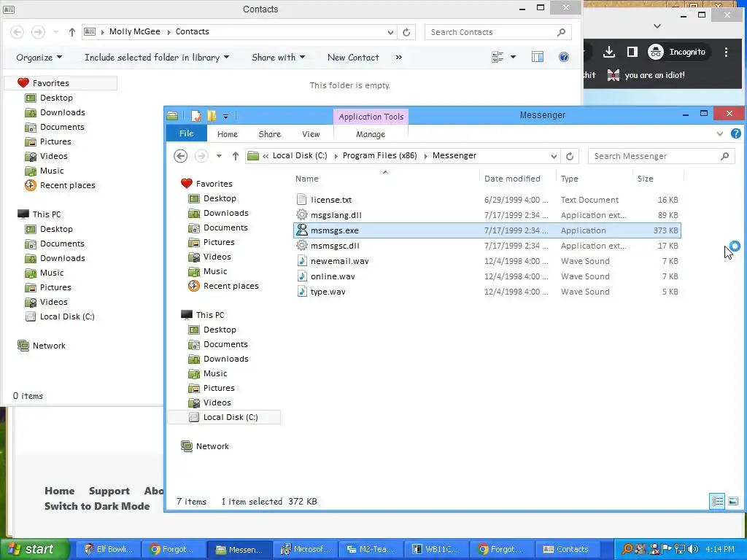Go up one level in Contacts window
This screenshot has width=747, height=560.
click(72, 32)
